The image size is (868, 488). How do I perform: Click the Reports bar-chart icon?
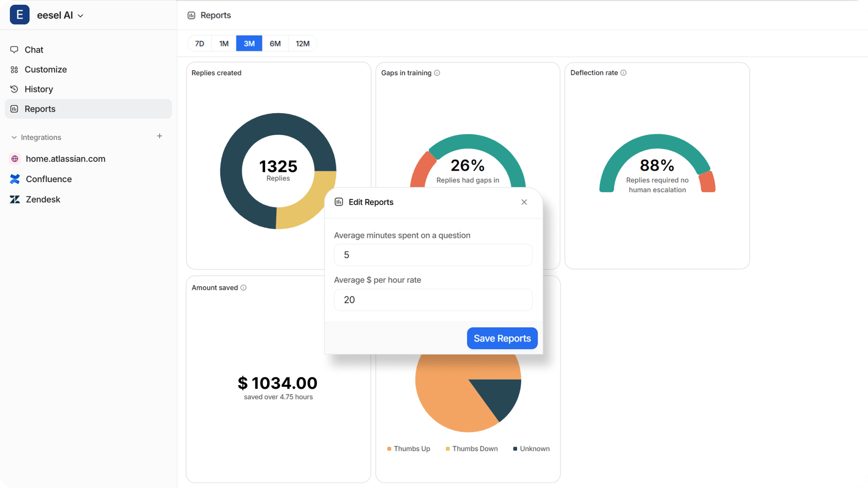15,108
